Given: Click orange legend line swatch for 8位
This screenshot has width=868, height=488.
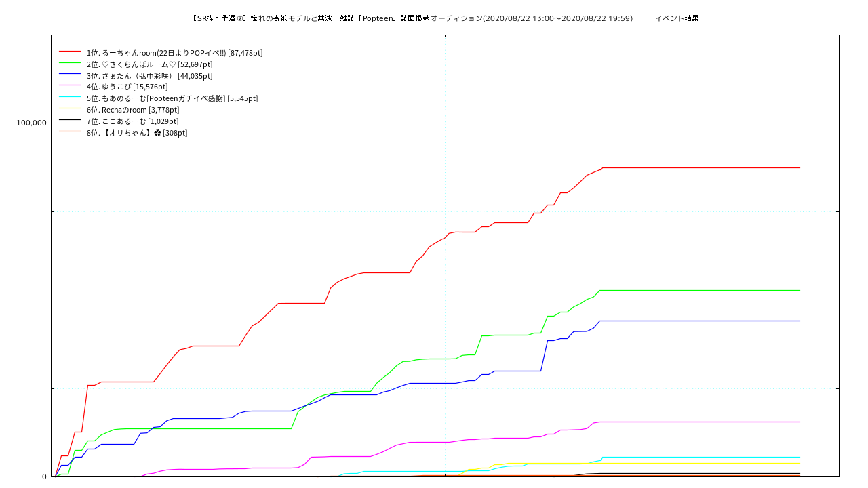Looking at the screenshot, I should point(71,132).
